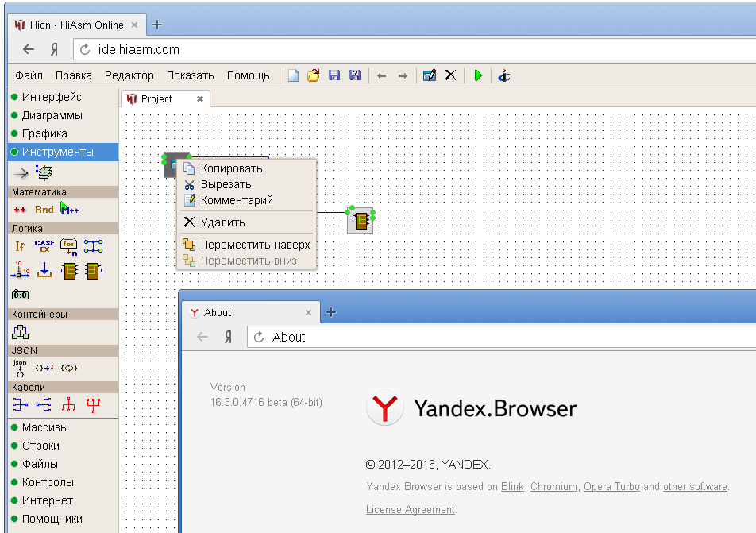Go forward with the HiAsm toolbar right arrow

click(403, 75)
